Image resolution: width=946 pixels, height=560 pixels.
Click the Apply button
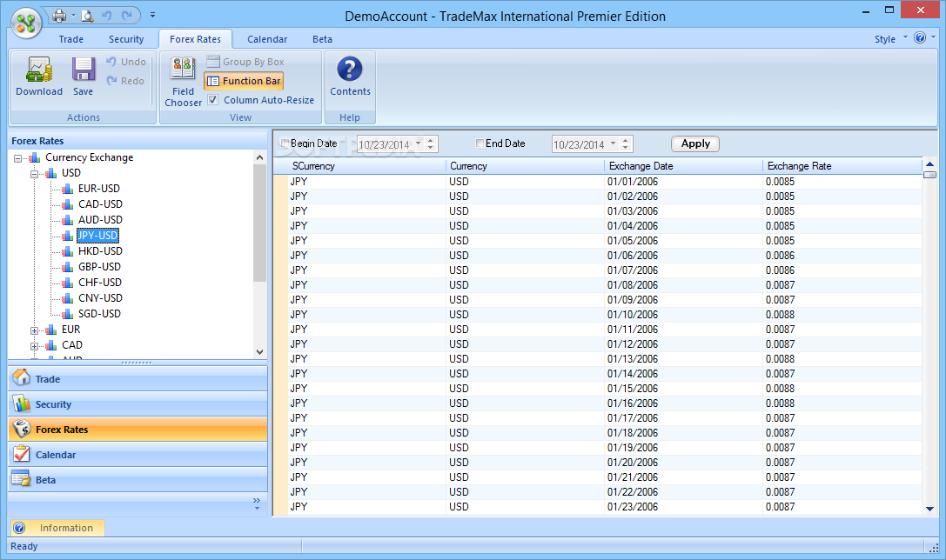point(695,143)
